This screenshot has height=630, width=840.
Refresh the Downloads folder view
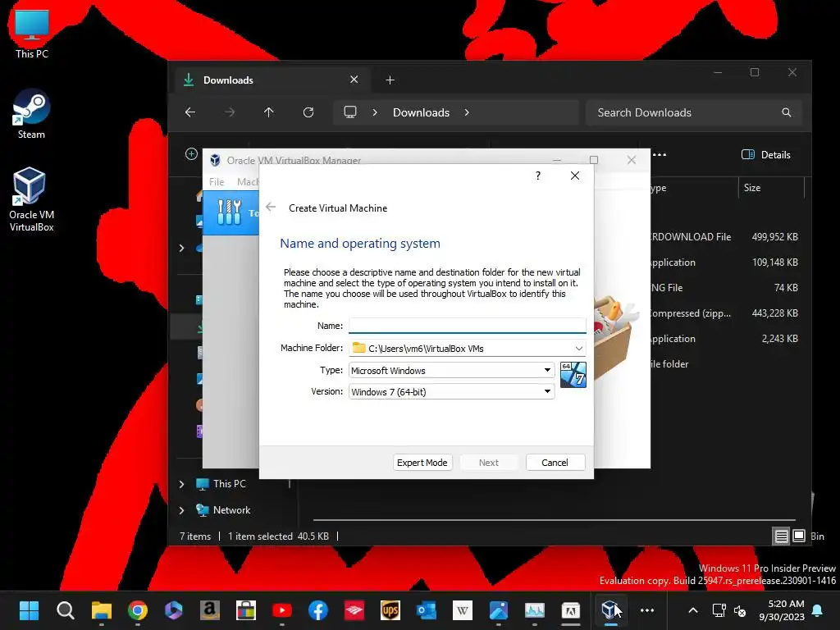point(308,112)
